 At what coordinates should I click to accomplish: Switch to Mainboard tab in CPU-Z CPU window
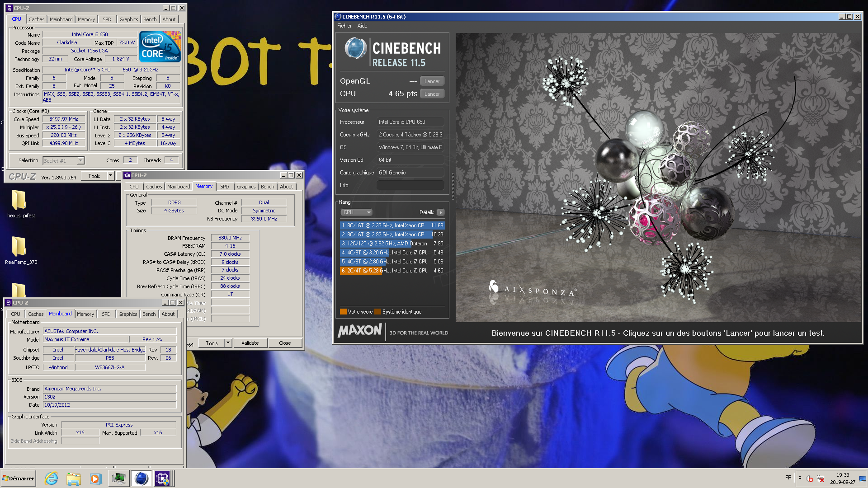(61, 19)
